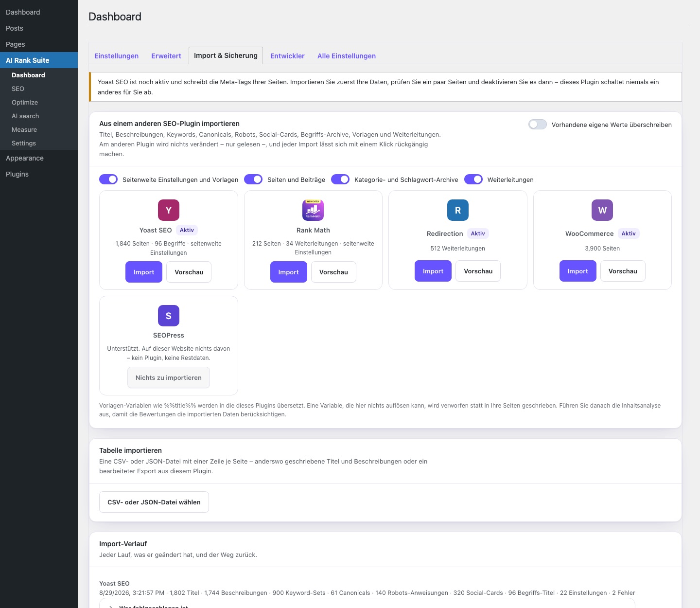700x608 pixels.
Task: Click the Rank Math plugin logo
Action: point(313,210)
